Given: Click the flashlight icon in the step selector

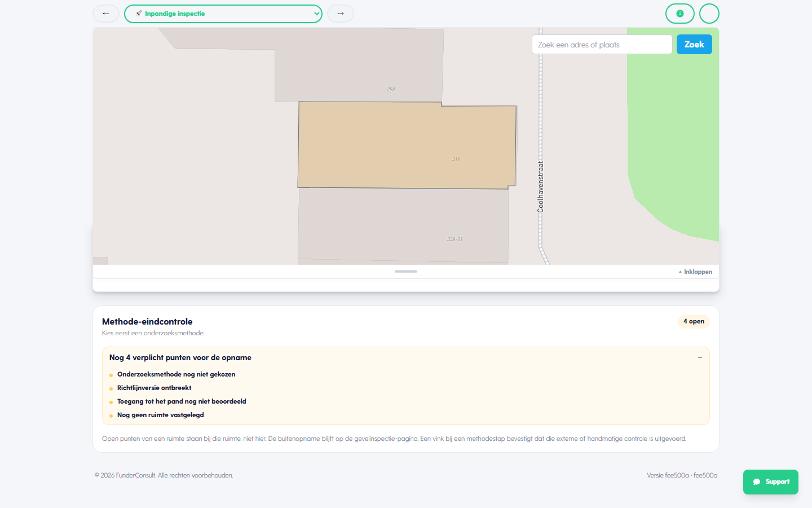Looking at the screenshot, I should (x=139, y=13).
